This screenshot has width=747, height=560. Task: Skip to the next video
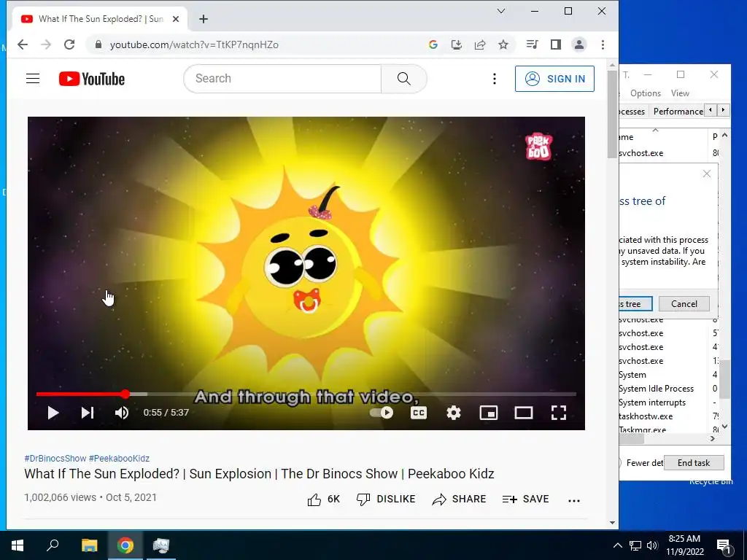pyautogui.click(x=88, y=413)
